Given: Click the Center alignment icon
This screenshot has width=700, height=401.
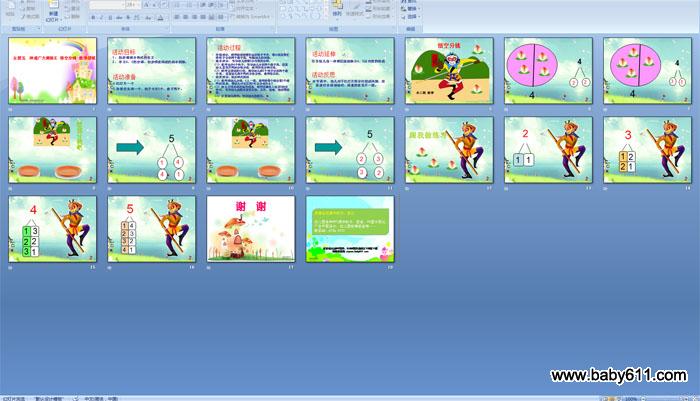Looking at the screenshot, I should point(186,17).
